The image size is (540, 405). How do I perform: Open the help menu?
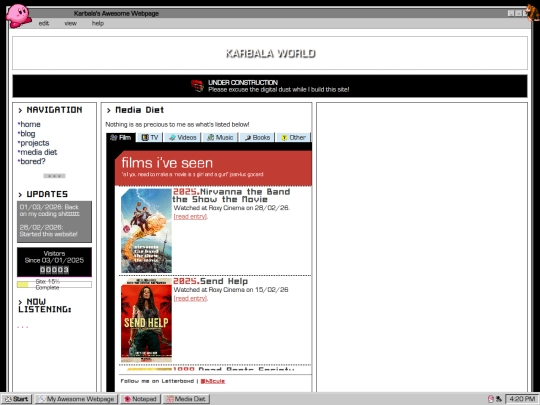[97, 23]
